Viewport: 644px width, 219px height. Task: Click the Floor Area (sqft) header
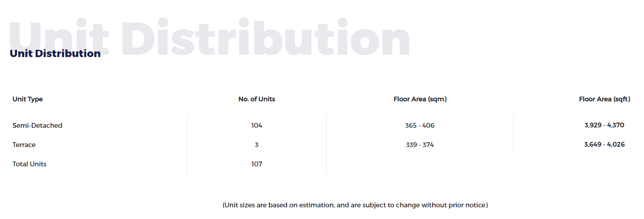[605, 99]
